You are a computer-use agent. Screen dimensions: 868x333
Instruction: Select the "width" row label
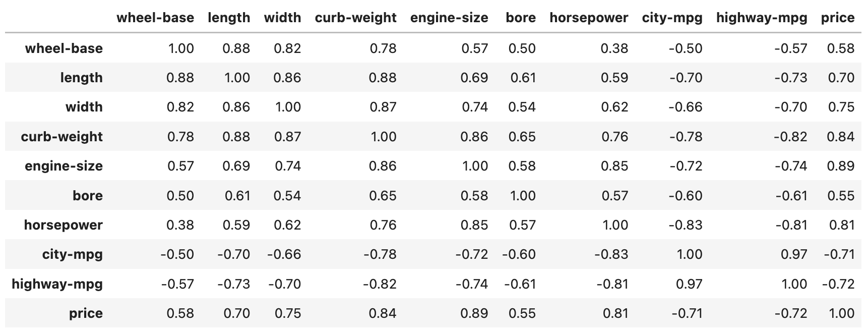click(84, 107)
